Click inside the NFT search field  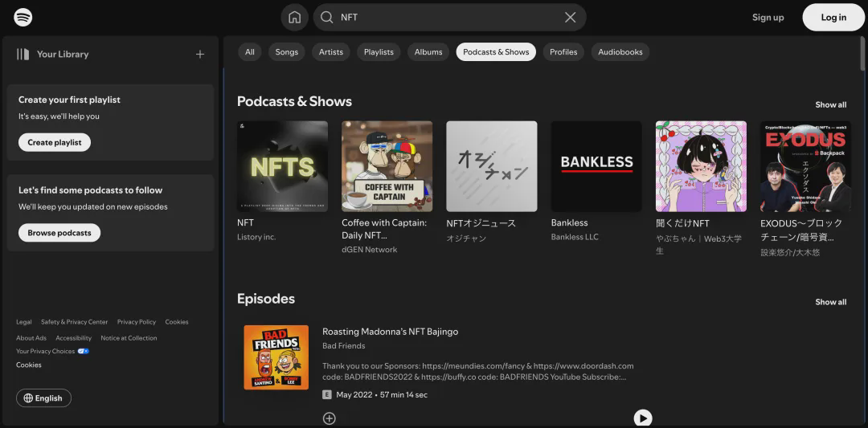449,17
